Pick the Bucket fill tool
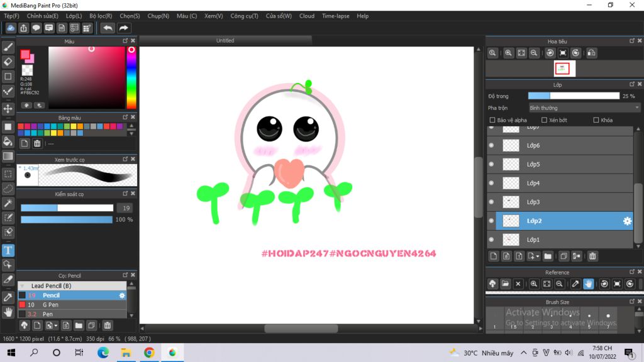This screenshot has width=644, height=362. (8, 141)
